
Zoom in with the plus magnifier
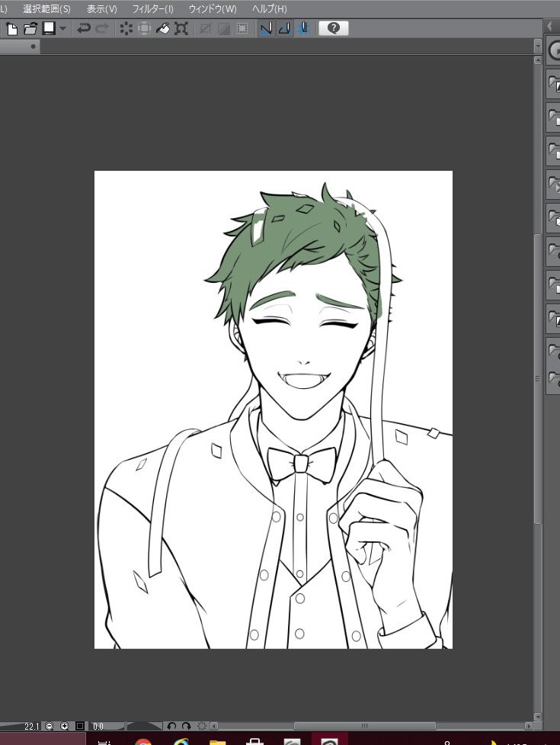click(65, 726)
